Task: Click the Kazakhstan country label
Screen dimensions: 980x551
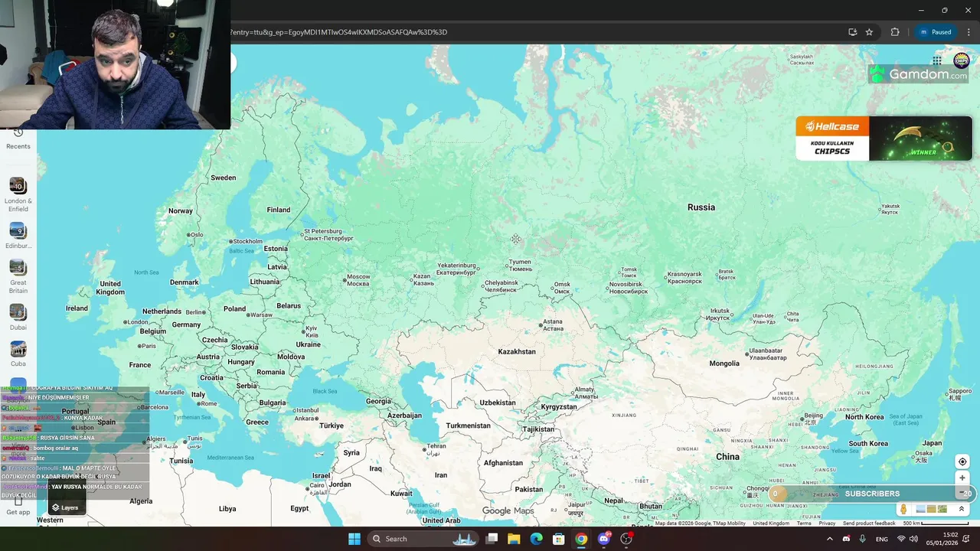Action: click(517, 352)
